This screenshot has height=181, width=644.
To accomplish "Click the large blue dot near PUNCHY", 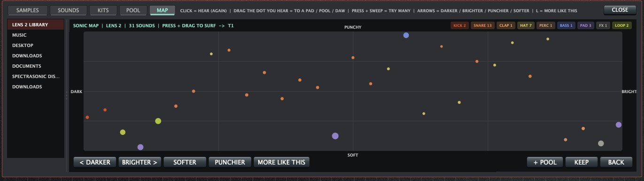I will click(x=406, y=35).
